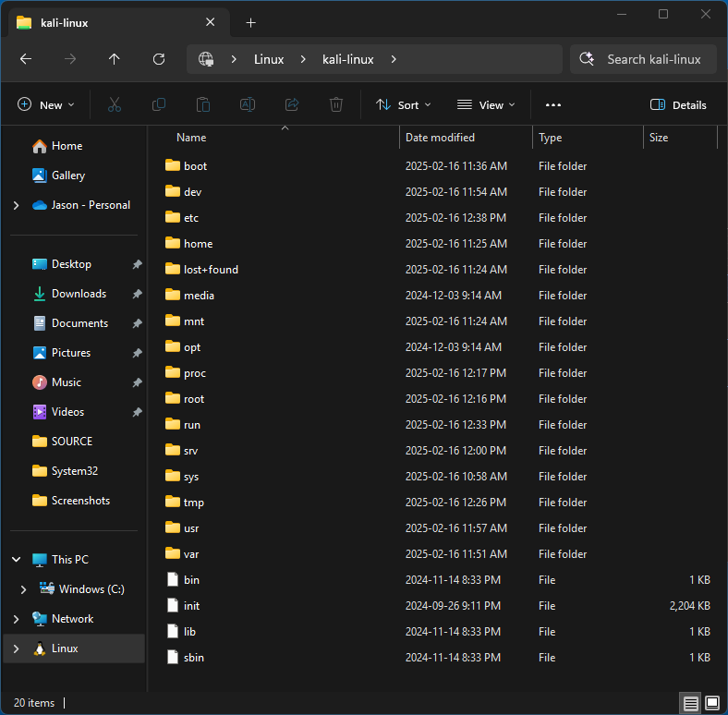728x715 pixels.
Task: Select the home folder row
Action: [439, 244]
